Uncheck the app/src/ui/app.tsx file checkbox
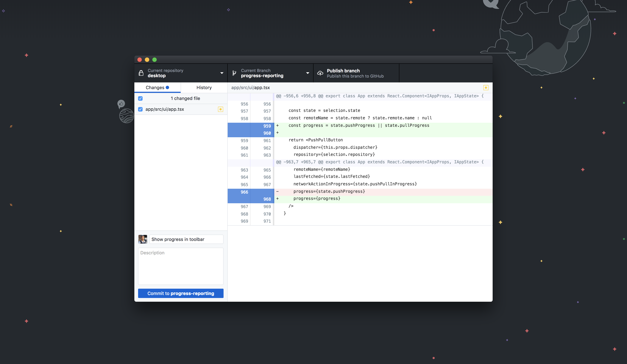Viewport: 627px width, 364px height. (140, 109)
